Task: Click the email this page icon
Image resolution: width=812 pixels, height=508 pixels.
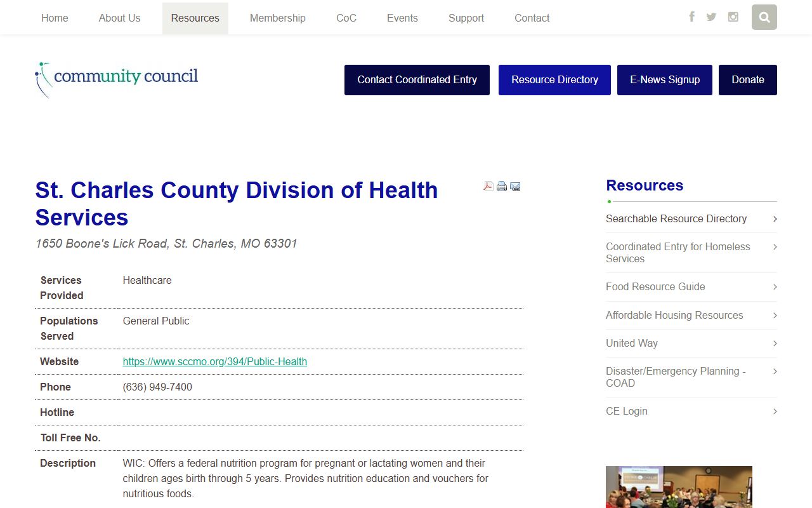Action: point(515,186)
